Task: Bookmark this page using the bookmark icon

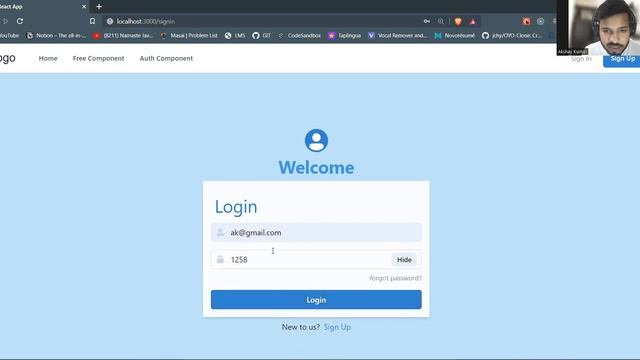Action: pyautogui.click(x=92, y=21)
